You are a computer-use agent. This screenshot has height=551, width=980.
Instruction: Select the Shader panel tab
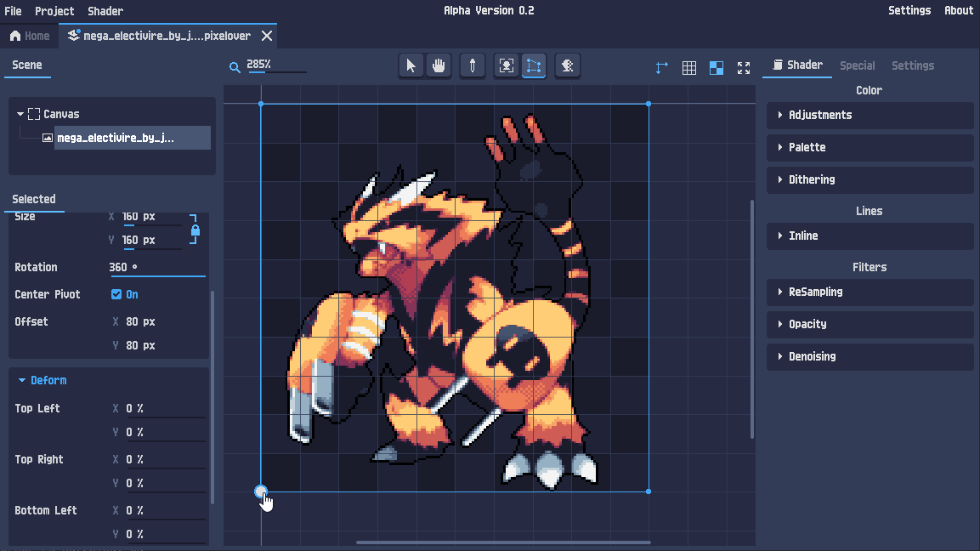coord(797,65)
